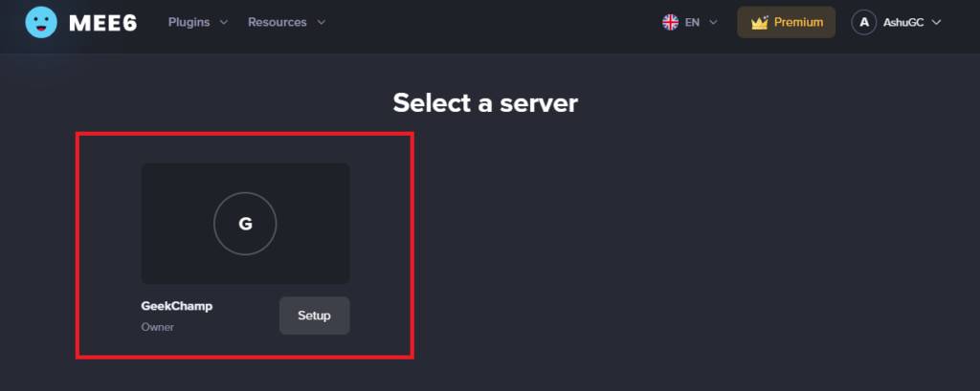Click the Select a server heading
This screenshot has height=391, width=980.
pos(485,103)
